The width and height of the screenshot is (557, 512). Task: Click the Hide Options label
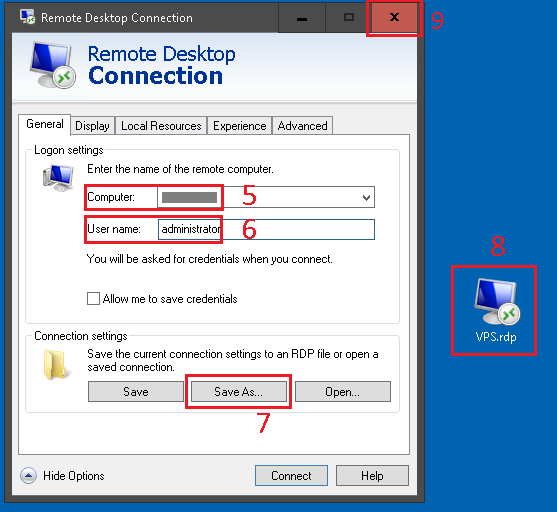click(74, 476)
